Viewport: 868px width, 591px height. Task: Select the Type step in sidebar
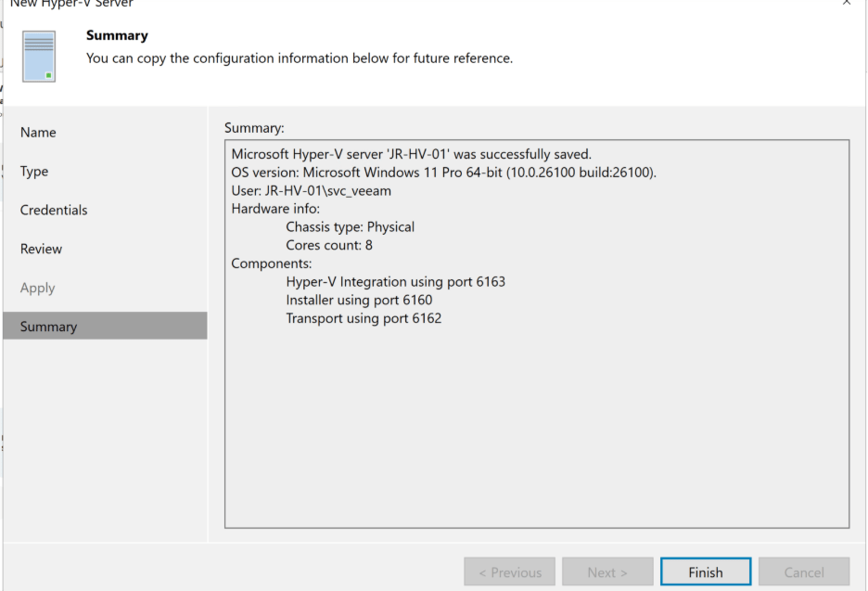point(34,172)
